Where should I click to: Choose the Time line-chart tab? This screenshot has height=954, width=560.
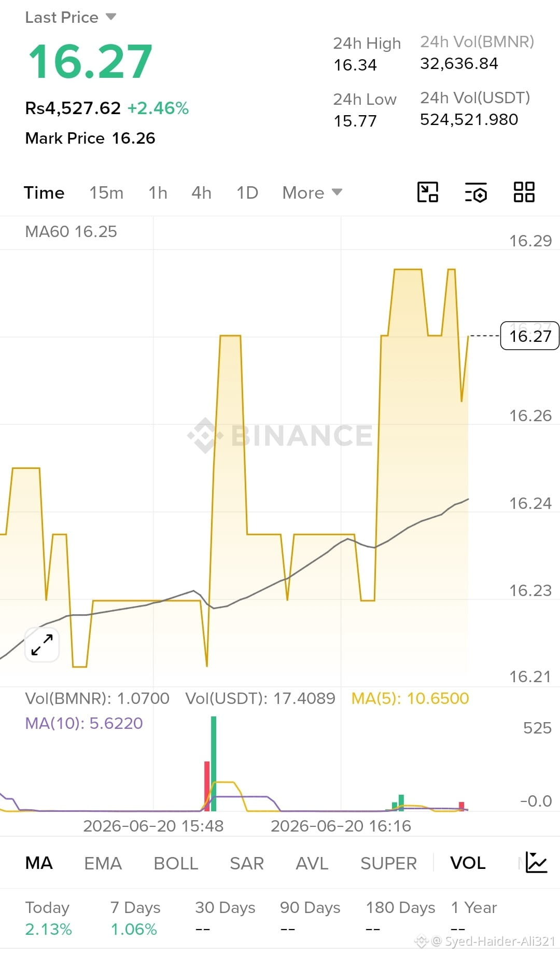coord(44,192)
